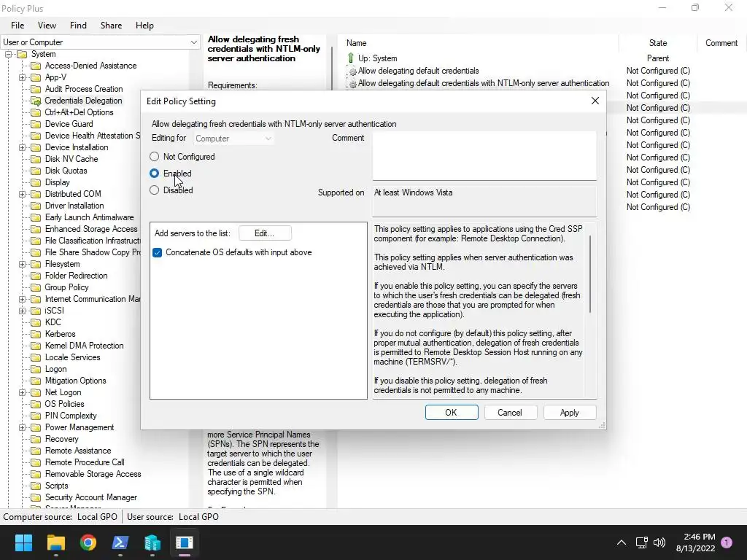Click the Device Guard folder icon
Screen dimensions: 747x560
point(36,124)
